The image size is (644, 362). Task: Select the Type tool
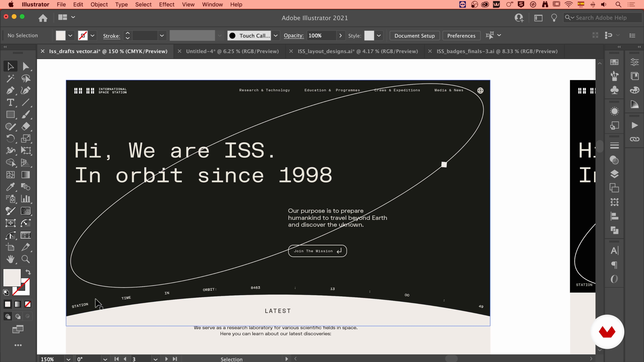point(10,102)
